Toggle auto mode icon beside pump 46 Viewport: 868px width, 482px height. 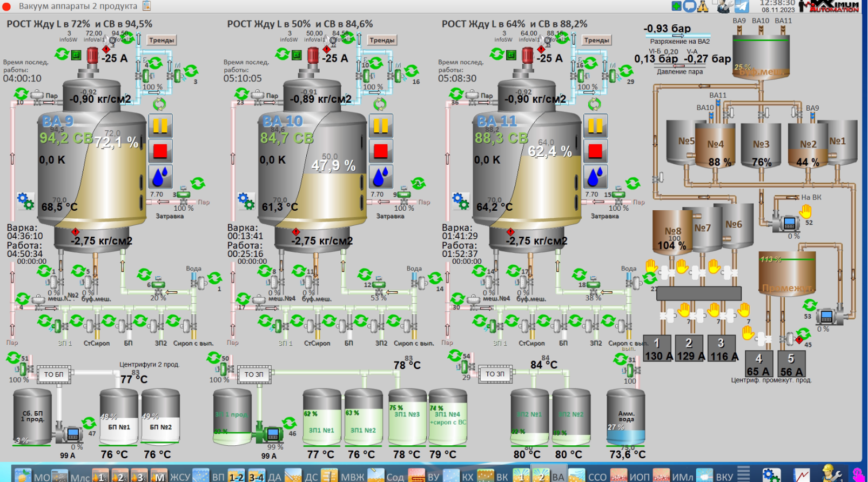[289, 423]
